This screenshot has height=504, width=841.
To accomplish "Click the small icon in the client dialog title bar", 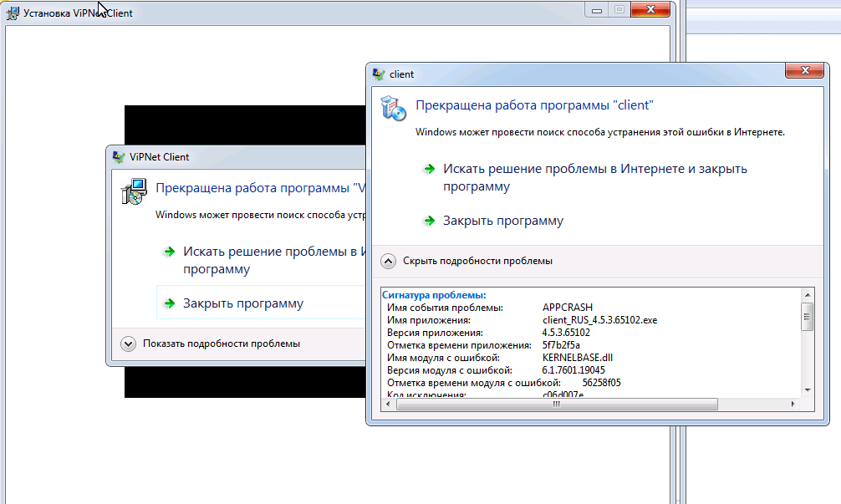I will click(379, 74).
